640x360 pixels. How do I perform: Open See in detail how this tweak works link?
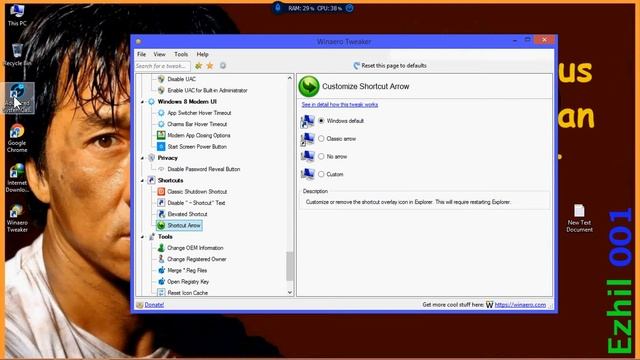(340, 104)
